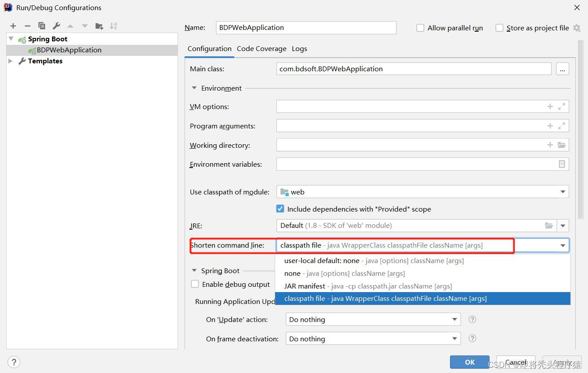
Task: Select the Spring Boot tree category
Action: 47,39
